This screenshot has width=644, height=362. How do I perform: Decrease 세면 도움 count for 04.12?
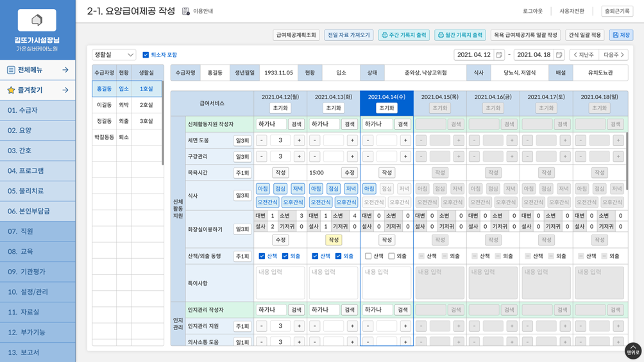click(x=262, y=140)
